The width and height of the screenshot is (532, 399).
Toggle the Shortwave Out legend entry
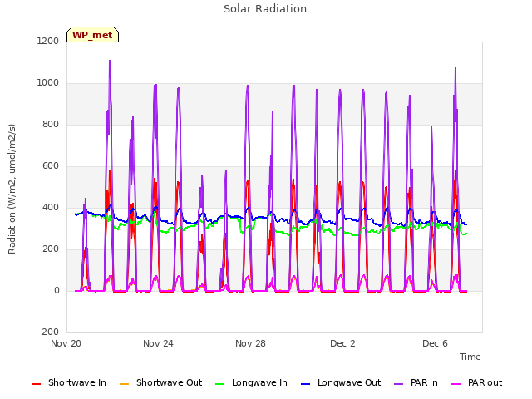[x=160, y=382]
